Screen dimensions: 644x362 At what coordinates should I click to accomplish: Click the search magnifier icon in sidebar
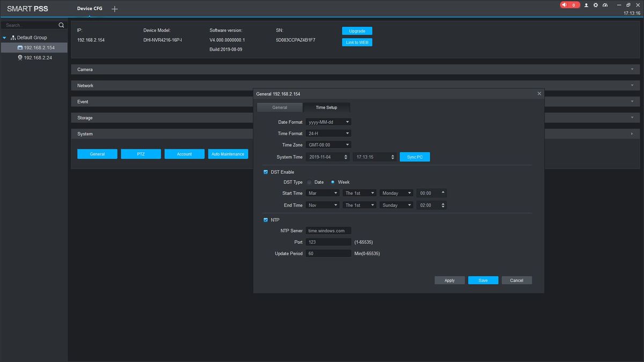(x=61, y=25)
